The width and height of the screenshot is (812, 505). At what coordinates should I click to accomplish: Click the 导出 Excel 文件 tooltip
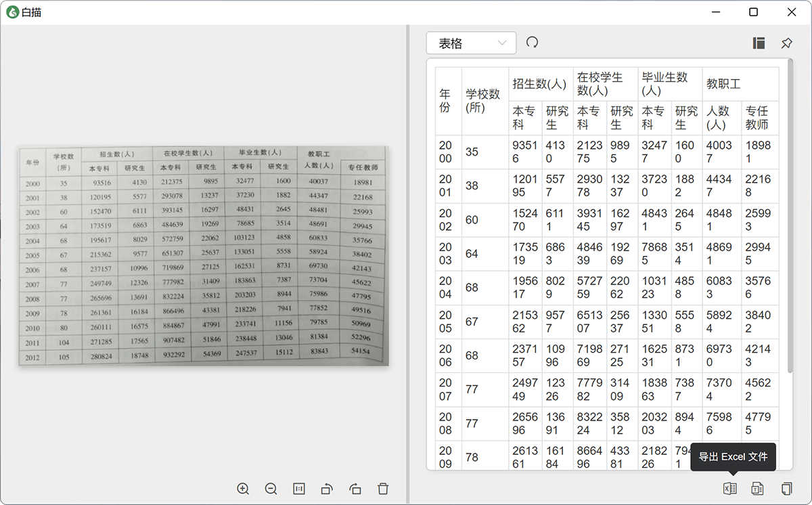[x=733, y=457]
